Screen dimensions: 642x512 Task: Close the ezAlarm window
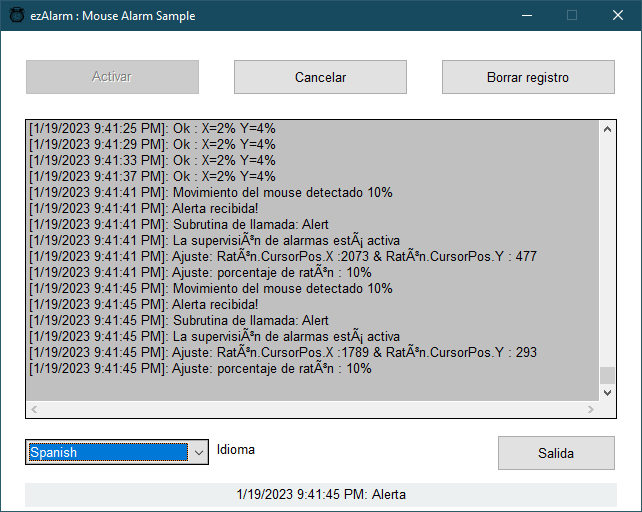pos(618,16)
